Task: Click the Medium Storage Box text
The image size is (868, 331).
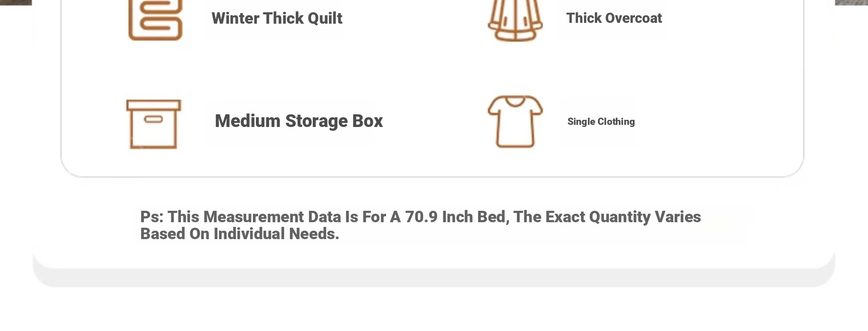Action: [x=299, y=121]
